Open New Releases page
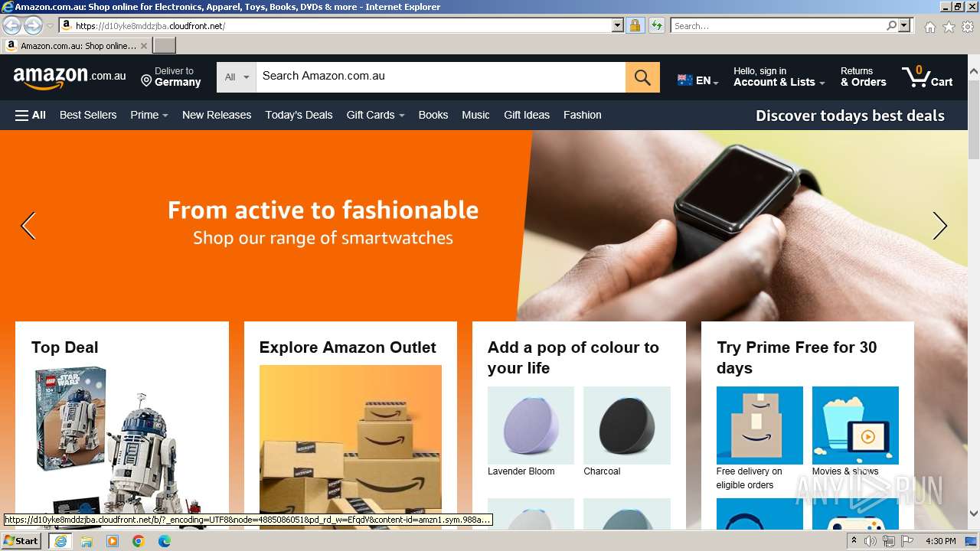Image resolution: width=980 pixels, height=551 pixels. [217, 115]
